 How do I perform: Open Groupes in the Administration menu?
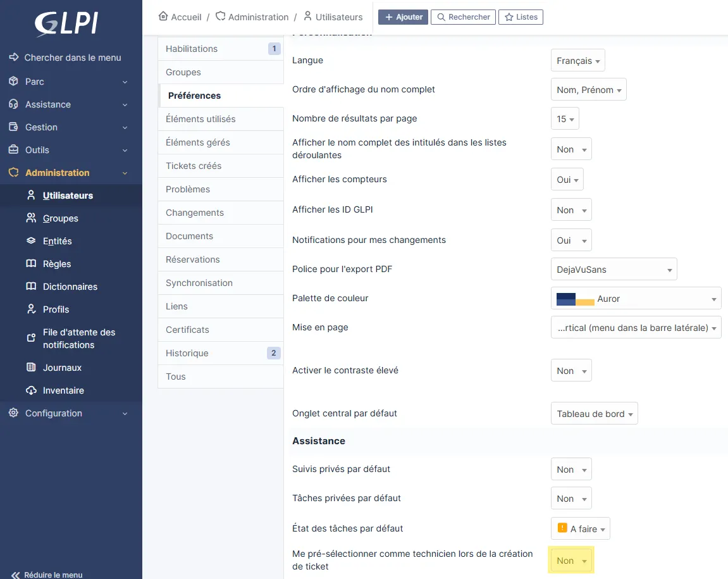click(60, 218)
